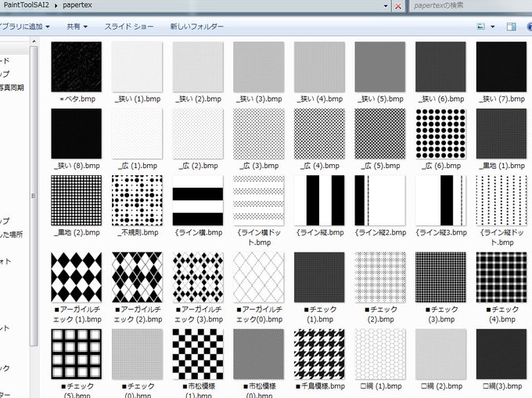Click the ライン横.bmp file name label
This screenshot has width=532, height=398.
coord(199,232)
